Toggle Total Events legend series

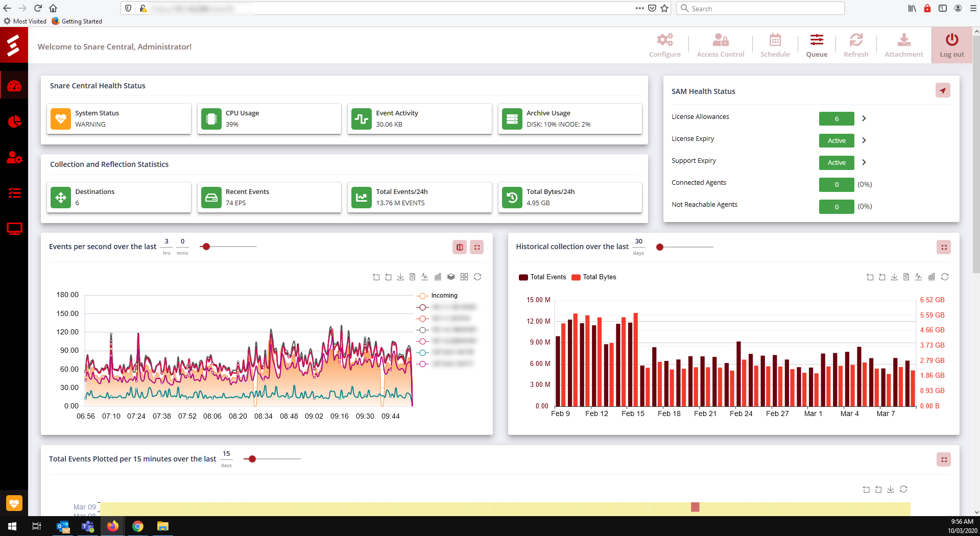point(542,277)
